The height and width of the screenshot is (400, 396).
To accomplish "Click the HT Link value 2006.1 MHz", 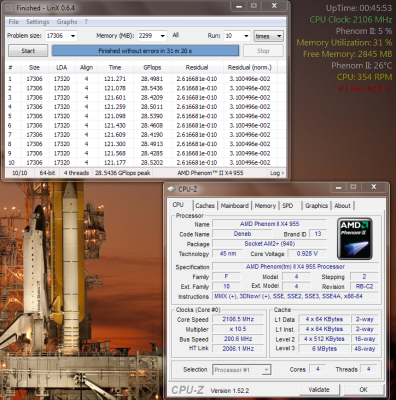I will pos(238,349).
